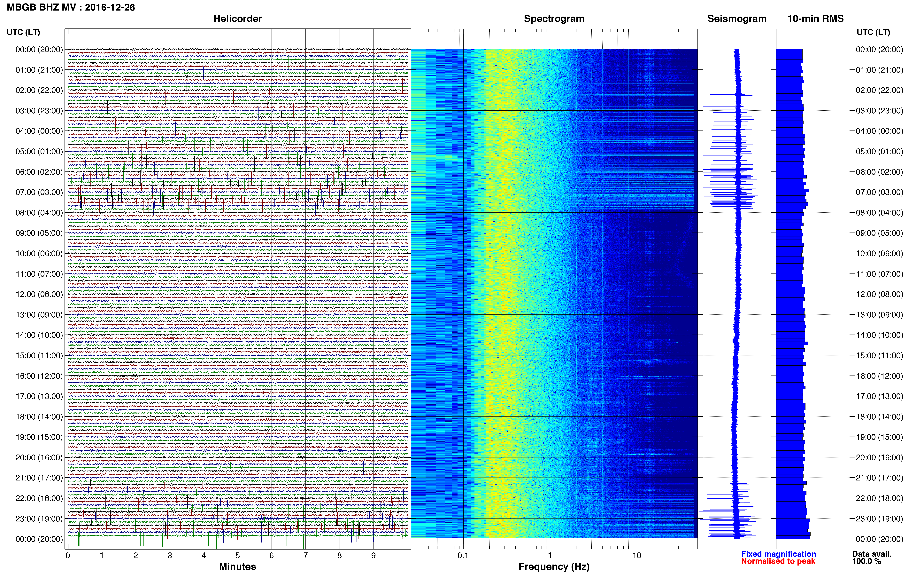Click left time label 12:00 (08:00)

(x=39, y=294)
